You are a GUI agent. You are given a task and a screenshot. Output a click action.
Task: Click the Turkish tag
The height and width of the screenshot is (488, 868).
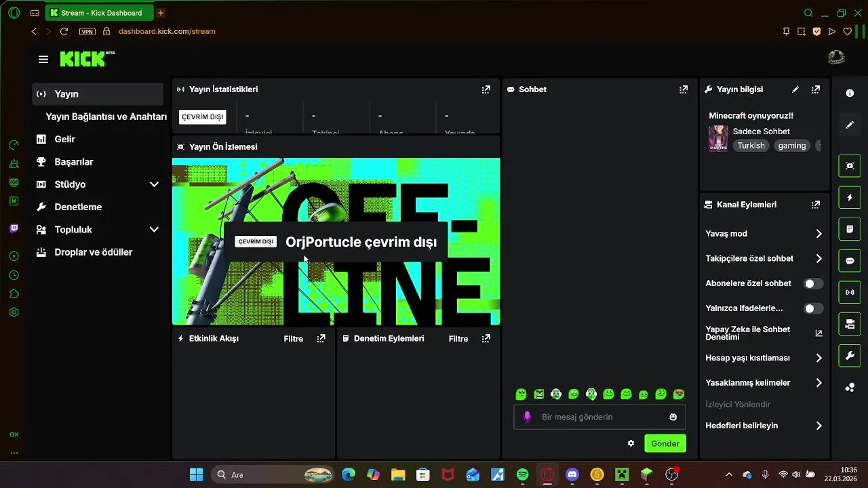[x=751, y=146]
